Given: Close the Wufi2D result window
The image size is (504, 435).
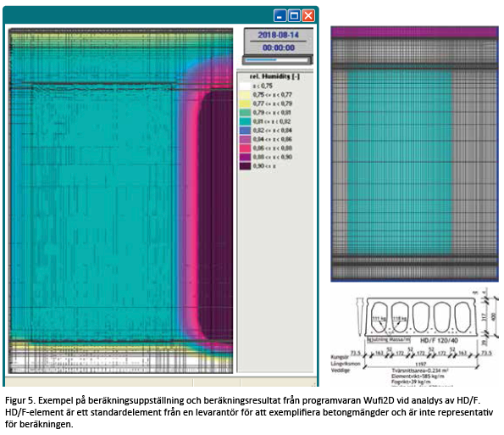Looking at the screenshot, I should [308, 15].
